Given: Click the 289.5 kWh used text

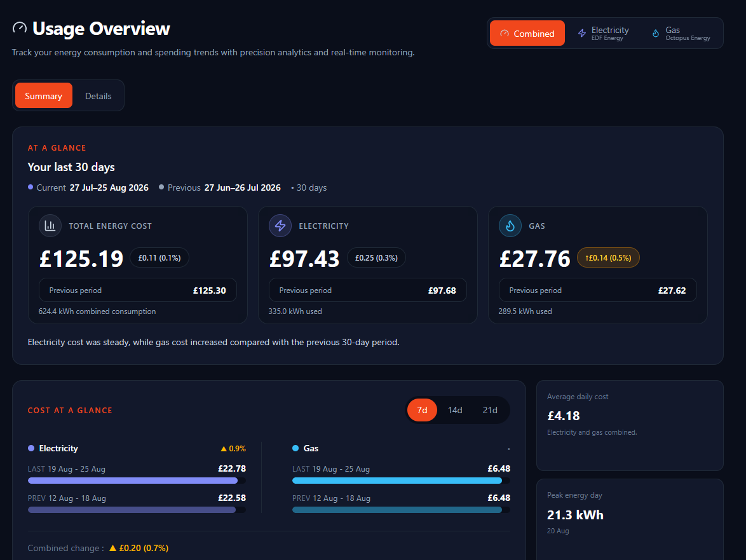Looking at the screenshot, I should click(x=526, y=311).
